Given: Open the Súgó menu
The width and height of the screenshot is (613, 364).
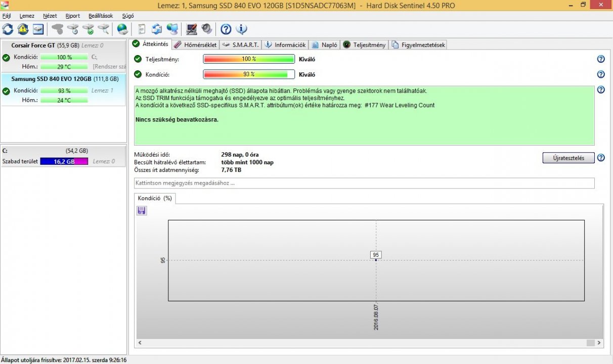Looking at the screenshot, I should 128,16.
